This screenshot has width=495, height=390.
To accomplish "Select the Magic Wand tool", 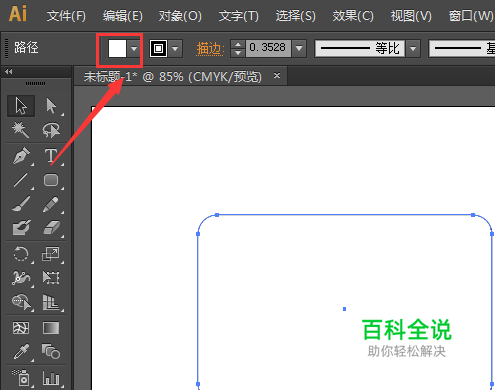I will [x=21, y=130].
